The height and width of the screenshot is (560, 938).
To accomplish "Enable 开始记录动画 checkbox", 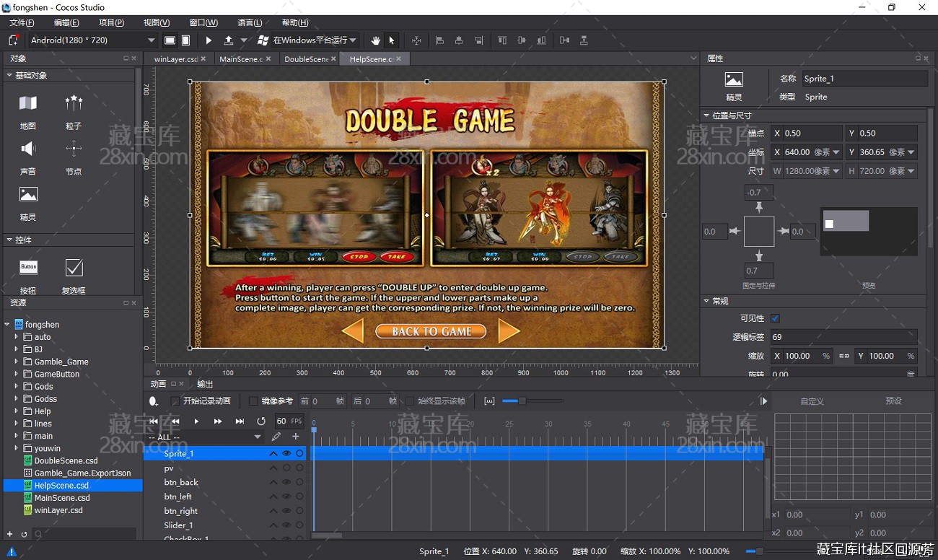I will click(175, 401).
